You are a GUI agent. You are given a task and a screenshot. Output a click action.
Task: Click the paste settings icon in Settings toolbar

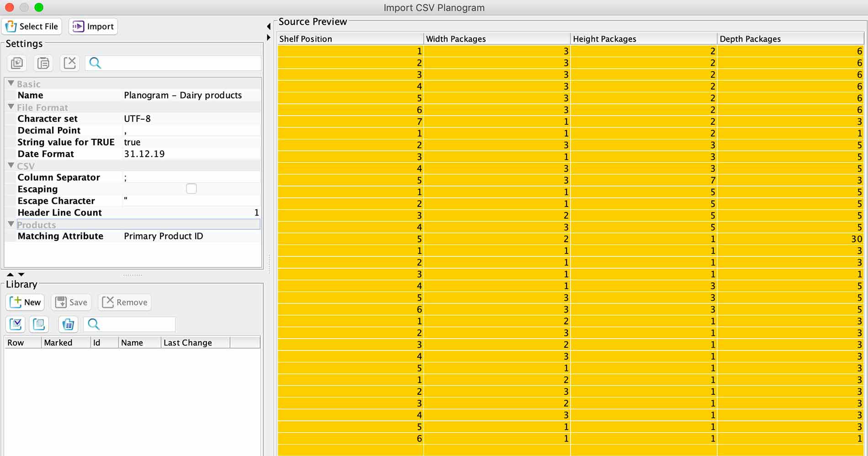[43, 63]
